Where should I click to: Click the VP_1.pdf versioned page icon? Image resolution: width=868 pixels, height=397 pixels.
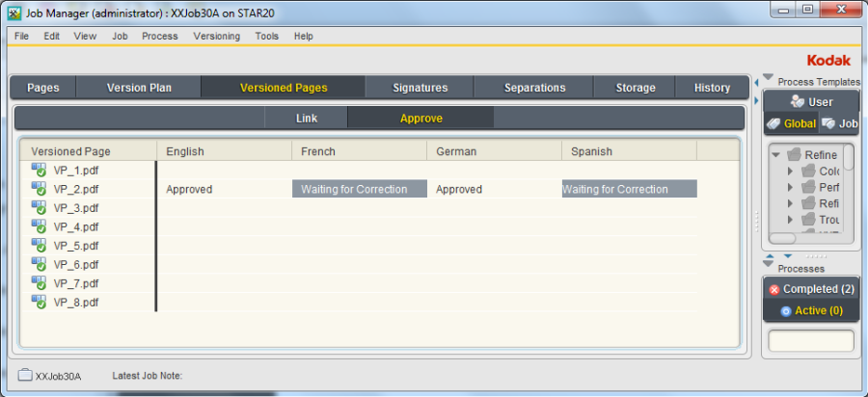point(39,171)
